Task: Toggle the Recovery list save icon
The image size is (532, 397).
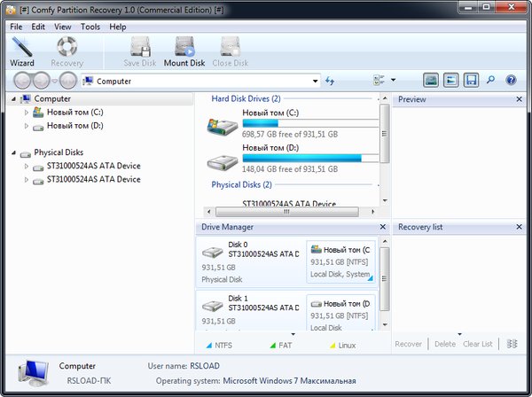Action: coord(472,81)
